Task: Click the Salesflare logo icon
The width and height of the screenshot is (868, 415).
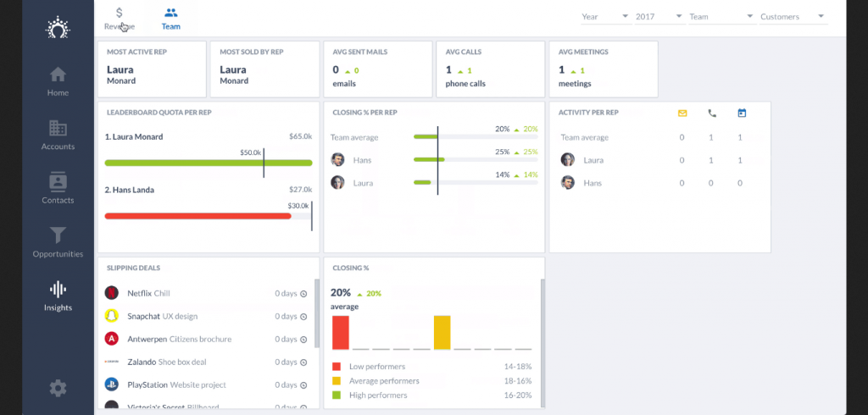Action: (x=58, y=28)
